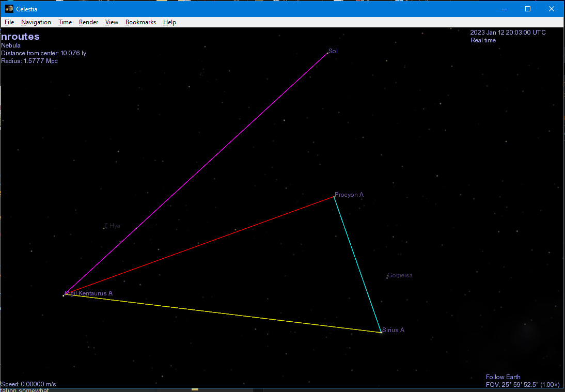Show the Bookmarks menu
The image size is (565, 392).
click(x=140, y=22)
